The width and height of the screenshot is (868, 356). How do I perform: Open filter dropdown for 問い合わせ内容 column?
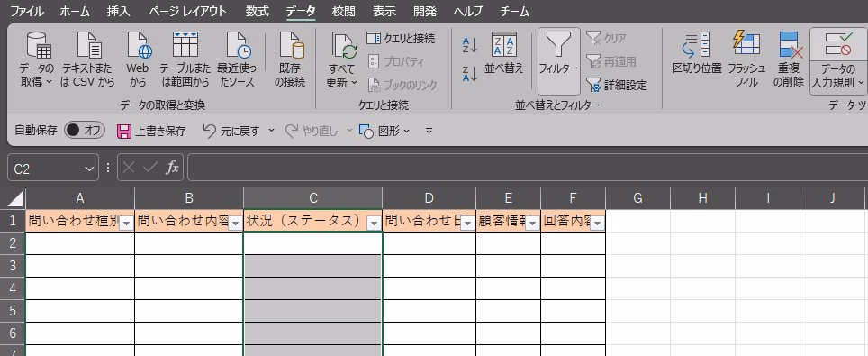236,223
